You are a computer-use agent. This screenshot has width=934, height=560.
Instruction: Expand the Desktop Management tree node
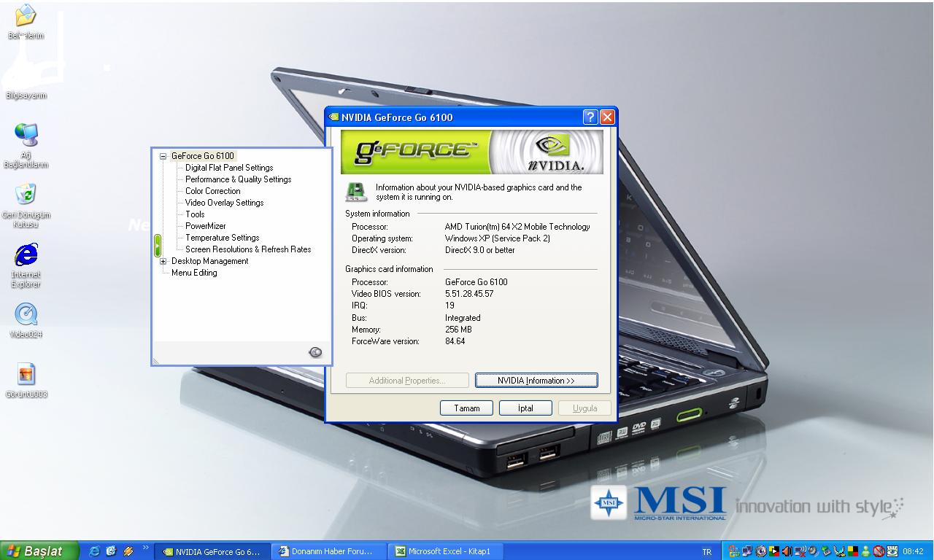coord(163,261)
